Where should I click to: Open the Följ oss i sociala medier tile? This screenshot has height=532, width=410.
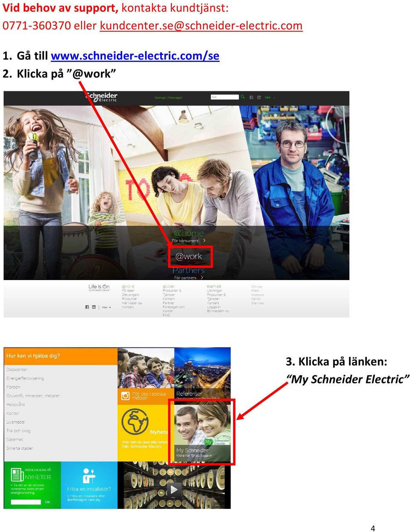(146, 396)
